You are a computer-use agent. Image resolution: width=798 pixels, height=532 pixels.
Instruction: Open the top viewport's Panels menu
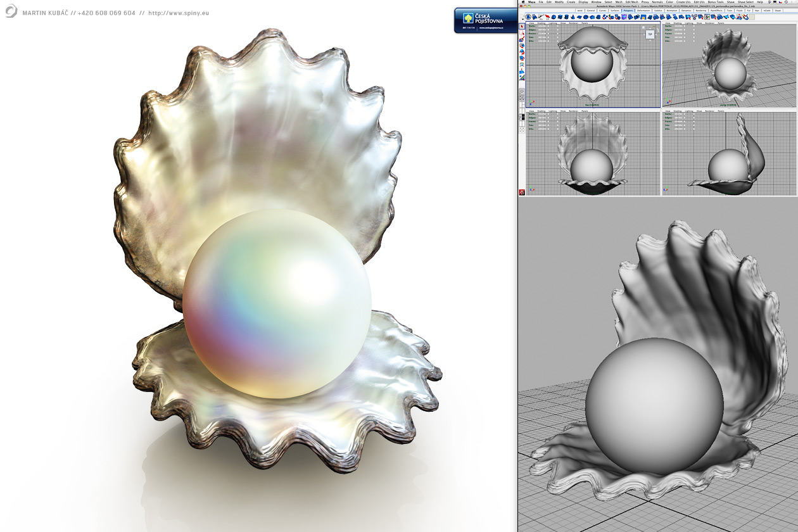pos(585,23)
